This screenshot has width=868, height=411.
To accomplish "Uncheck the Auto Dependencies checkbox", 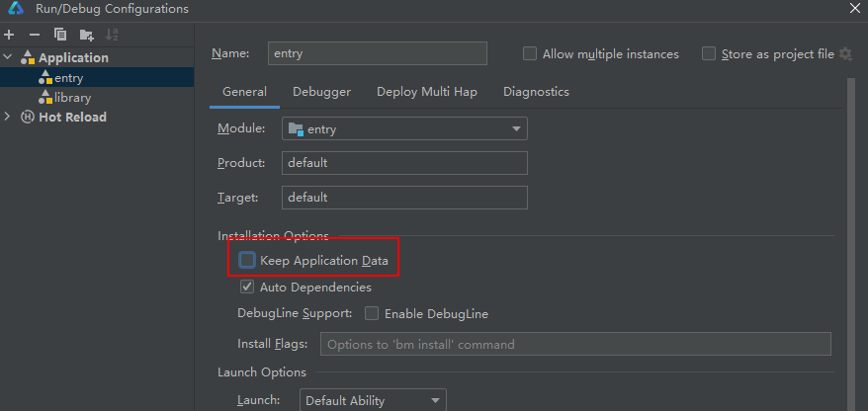I will click(247, 288).
